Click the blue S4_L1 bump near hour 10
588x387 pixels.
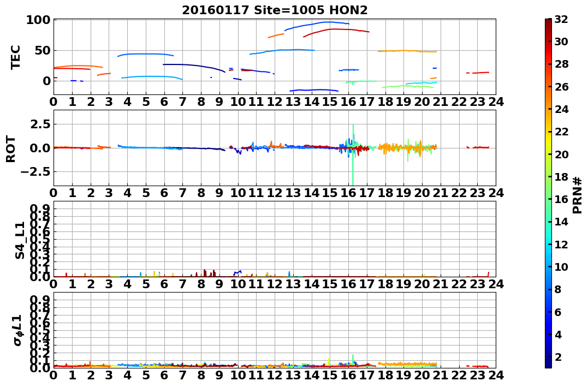[x=237, y=272]
